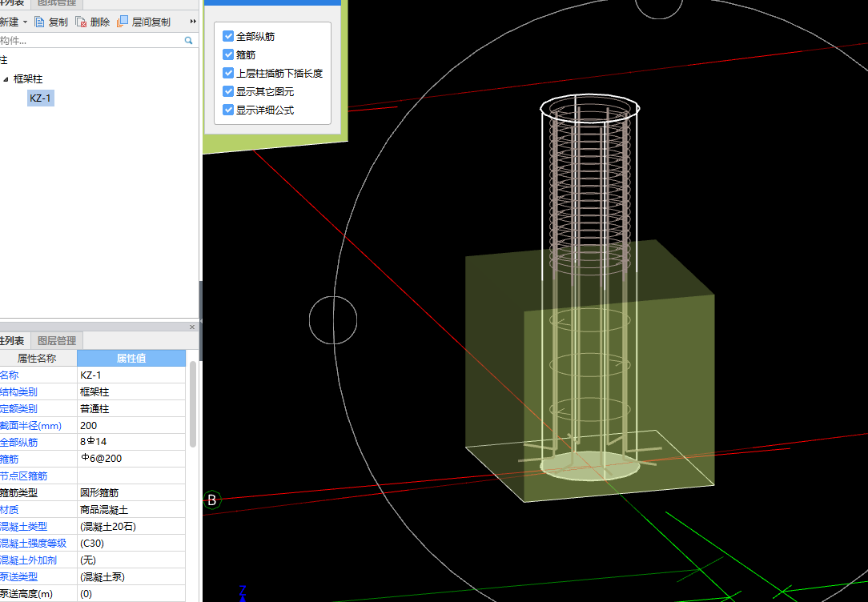The height and width of the screenshot is (602, 868).
Task: Toggle the 显示详细公式 checkbox
Action: tap(228, 110)
